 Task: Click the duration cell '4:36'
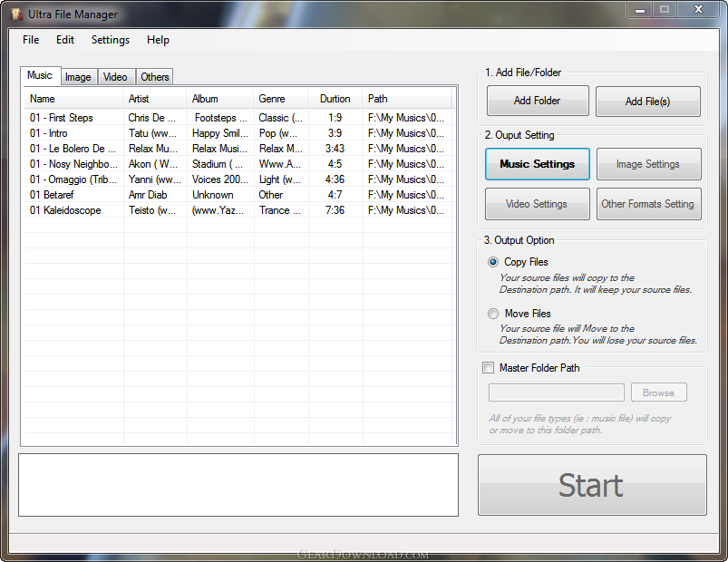click(x=335, y=179)
